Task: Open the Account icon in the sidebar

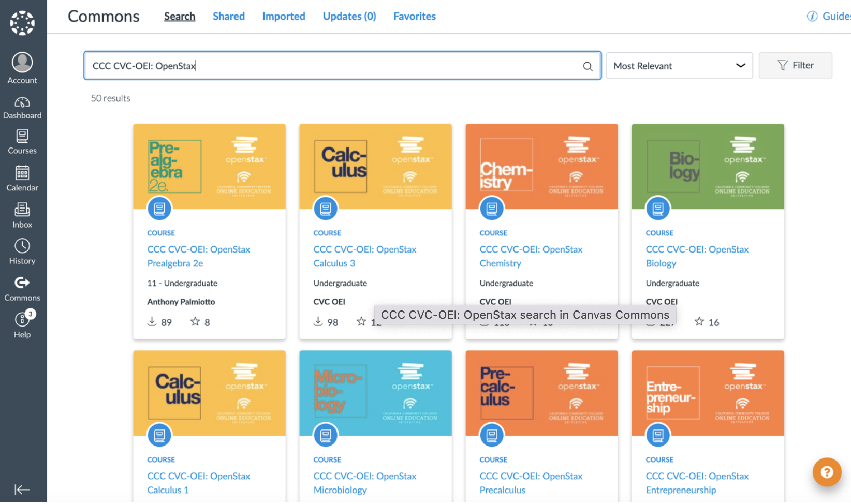Action: (22, 63)
